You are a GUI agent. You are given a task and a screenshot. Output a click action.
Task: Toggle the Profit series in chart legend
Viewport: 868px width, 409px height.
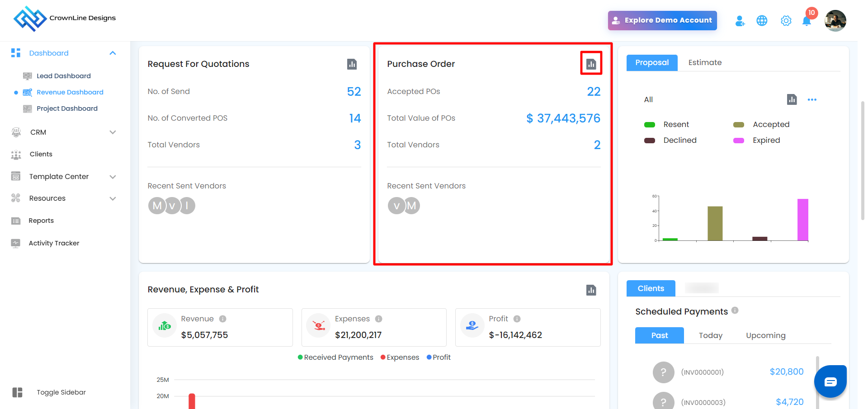[x=439, y=357]
